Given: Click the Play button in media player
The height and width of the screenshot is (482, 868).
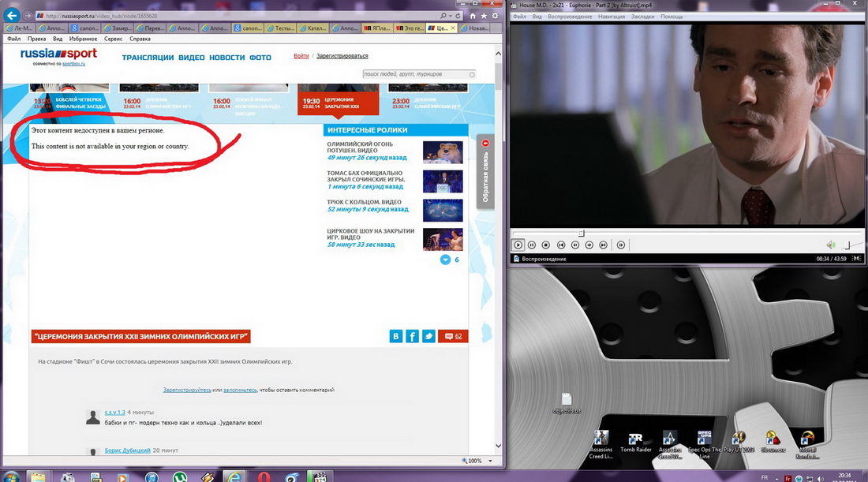Looking at the screenshot, I should tap(518, 245).
